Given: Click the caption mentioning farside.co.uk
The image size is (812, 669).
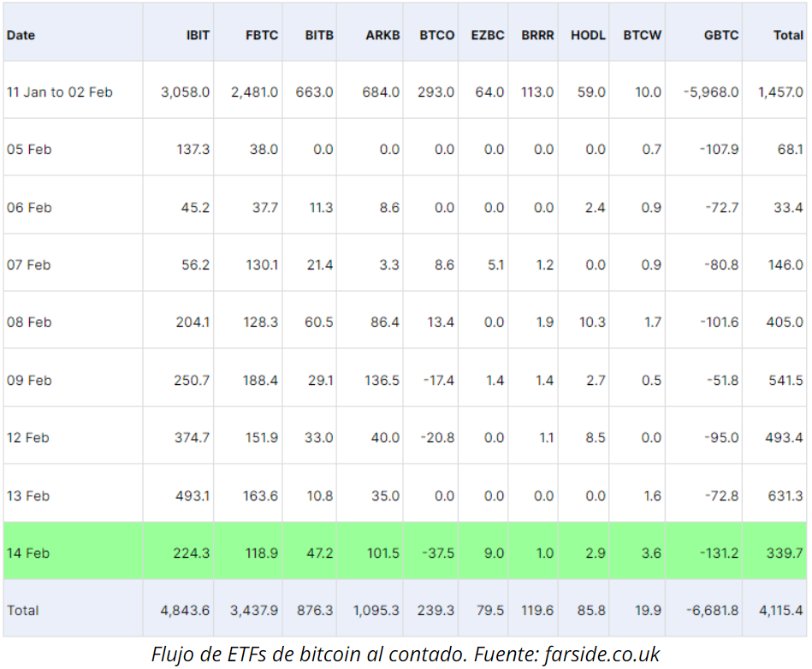Looking at the screenshot, I should coord(406,654).
